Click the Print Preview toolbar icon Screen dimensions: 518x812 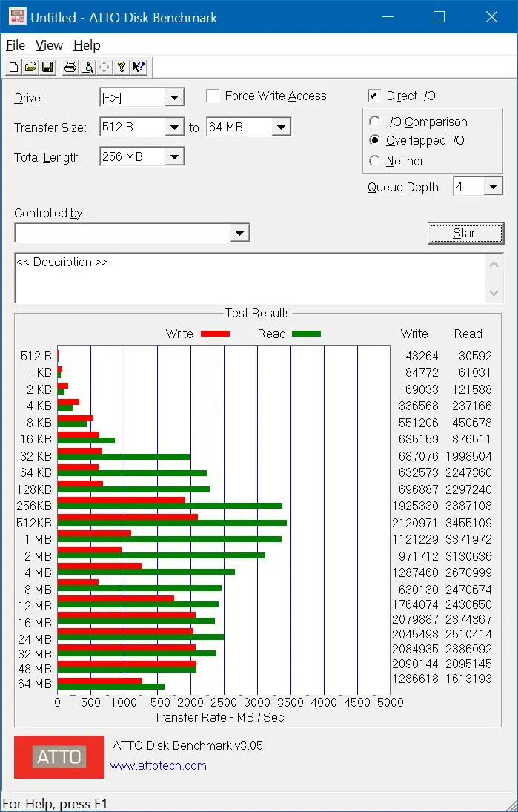[87, 67]
